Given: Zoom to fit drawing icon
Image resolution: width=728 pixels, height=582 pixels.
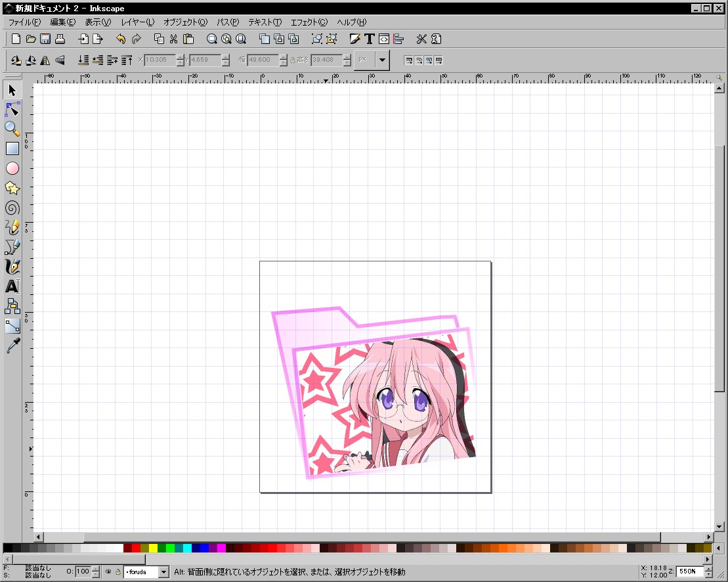Looking at the screenshot, I should pyautogui.click(x=226, y=39).
